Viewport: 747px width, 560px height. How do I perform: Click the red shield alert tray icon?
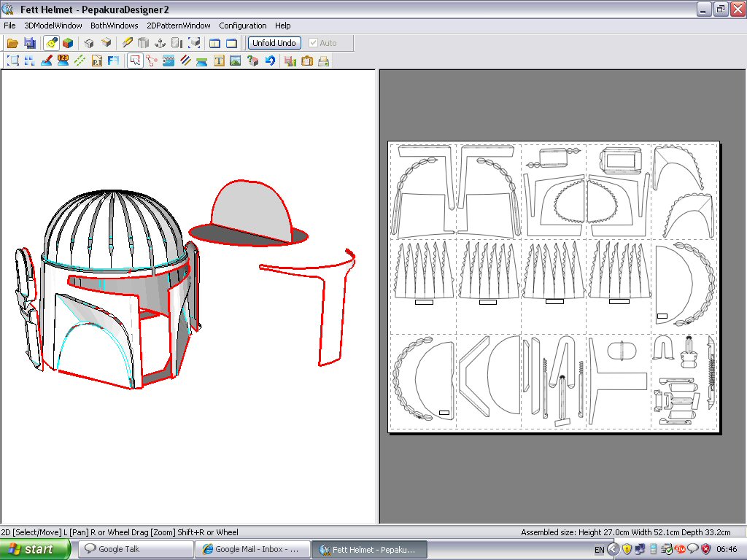tap(706, 550)
